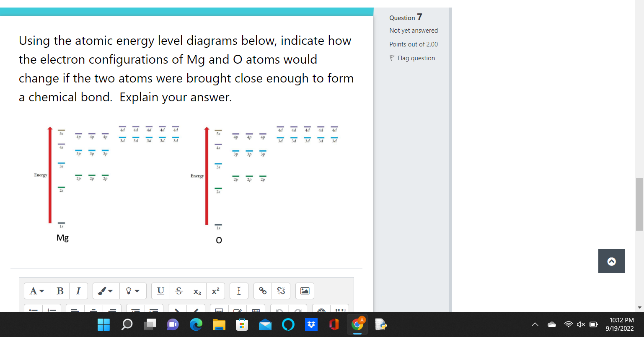Viewport: 644px width, 337px height.
Task: Toggle subscript text formatting
Action: pos(197,291)
